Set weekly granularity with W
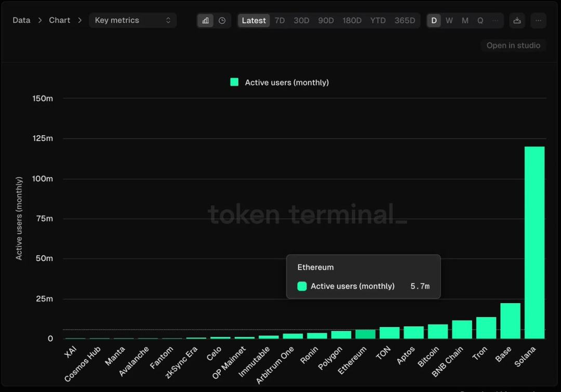The width and height of the screenshot is (561, 392). click(449, 20)
